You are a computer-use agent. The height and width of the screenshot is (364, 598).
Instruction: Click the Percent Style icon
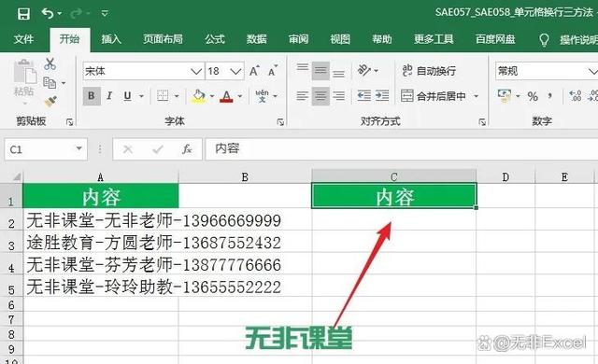(x=533, y=96)
